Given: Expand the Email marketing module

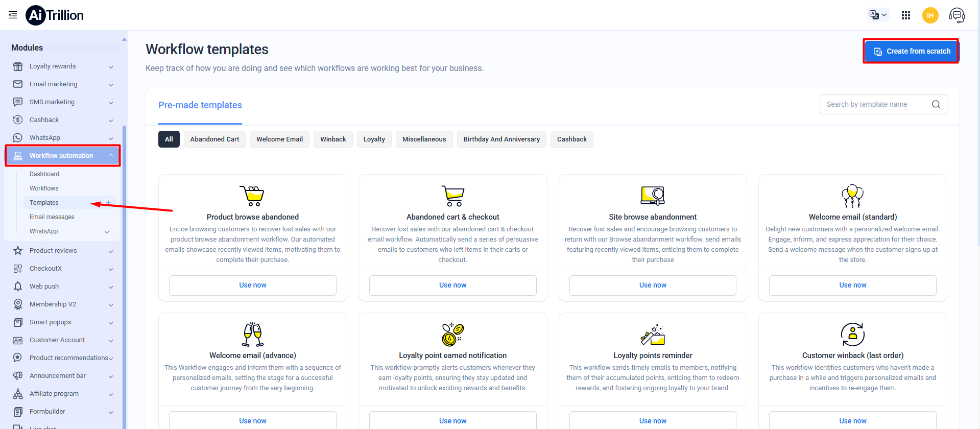Looking at the screenshot, I should coord(110,85).
